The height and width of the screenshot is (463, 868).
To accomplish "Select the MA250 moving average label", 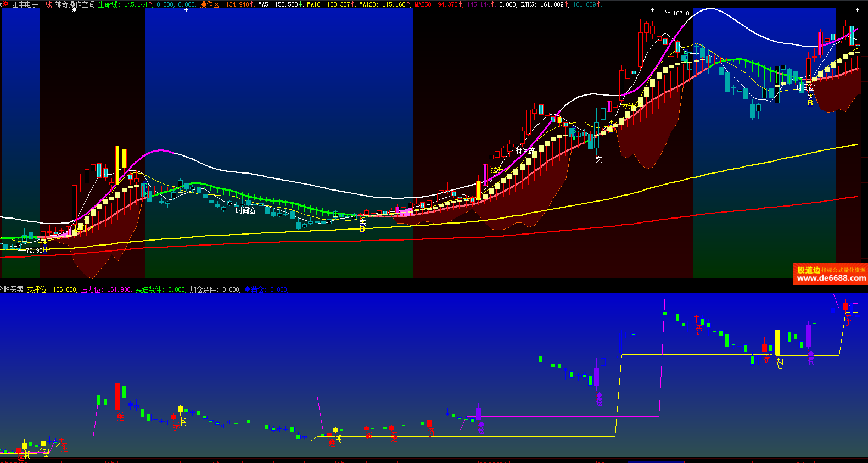I will [422, 4].
